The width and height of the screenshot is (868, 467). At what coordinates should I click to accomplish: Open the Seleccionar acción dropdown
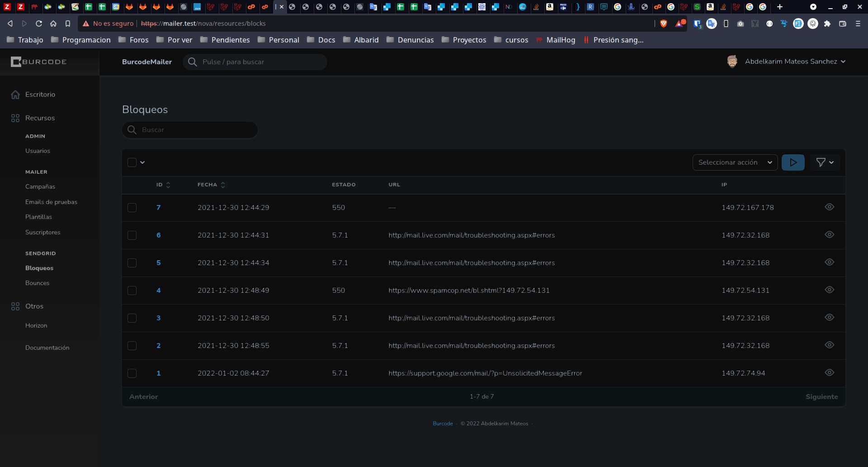point(735,162)
